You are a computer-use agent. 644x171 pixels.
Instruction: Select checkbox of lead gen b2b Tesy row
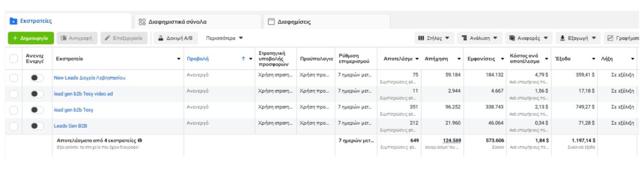click(x=14, y=110)
